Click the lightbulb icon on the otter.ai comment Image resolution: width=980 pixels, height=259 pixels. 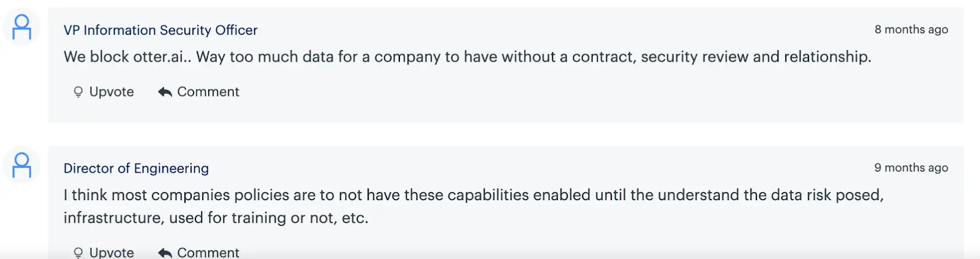tap(78, 92)
